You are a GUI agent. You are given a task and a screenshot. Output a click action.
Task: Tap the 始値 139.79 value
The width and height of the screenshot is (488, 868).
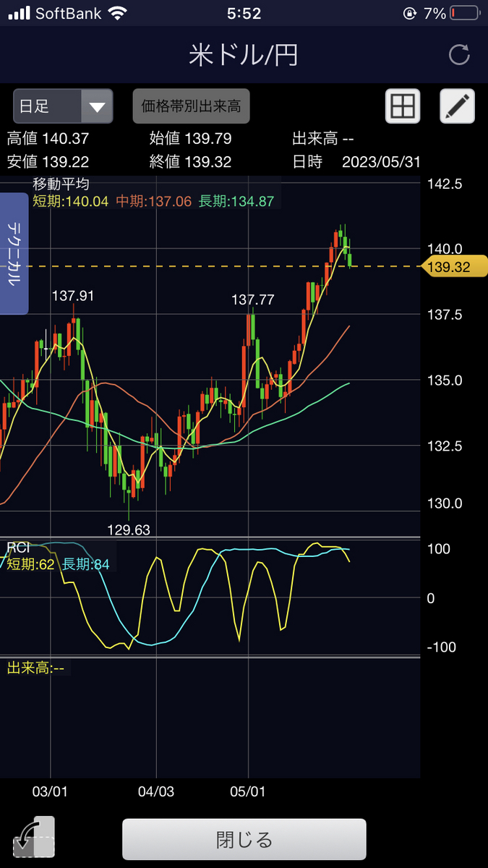click(191, 139)
